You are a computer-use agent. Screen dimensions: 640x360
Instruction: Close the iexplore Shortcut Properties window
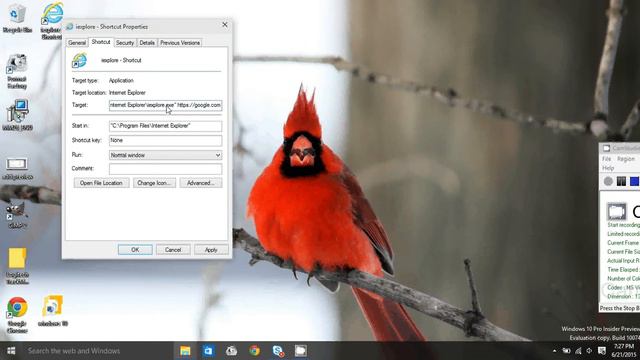[224, 25]
